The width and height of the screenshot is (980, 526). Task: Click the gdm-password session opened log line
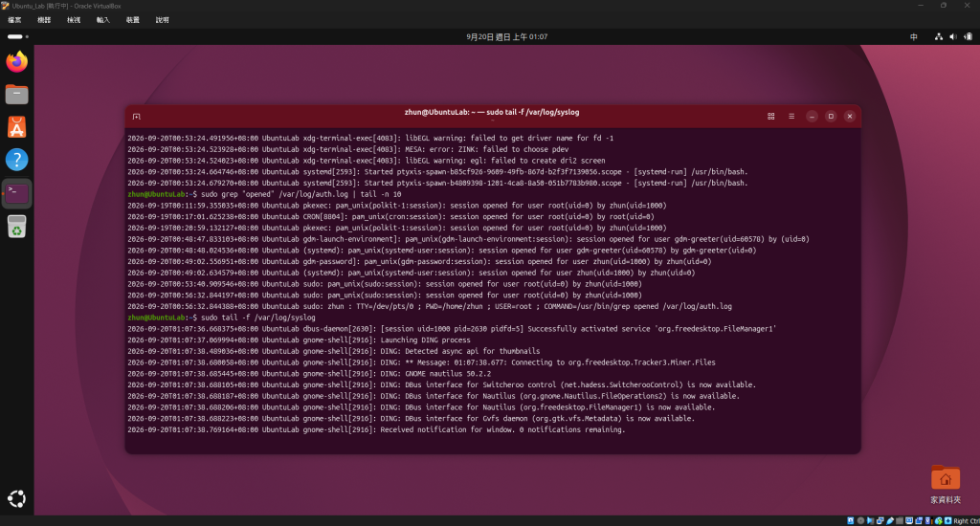coord(419,262)
